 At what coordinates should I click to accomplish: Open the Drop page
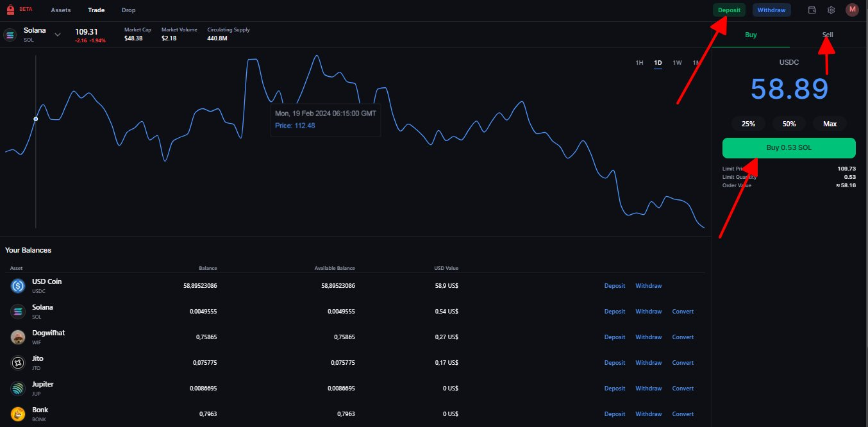tap(128, 10)
